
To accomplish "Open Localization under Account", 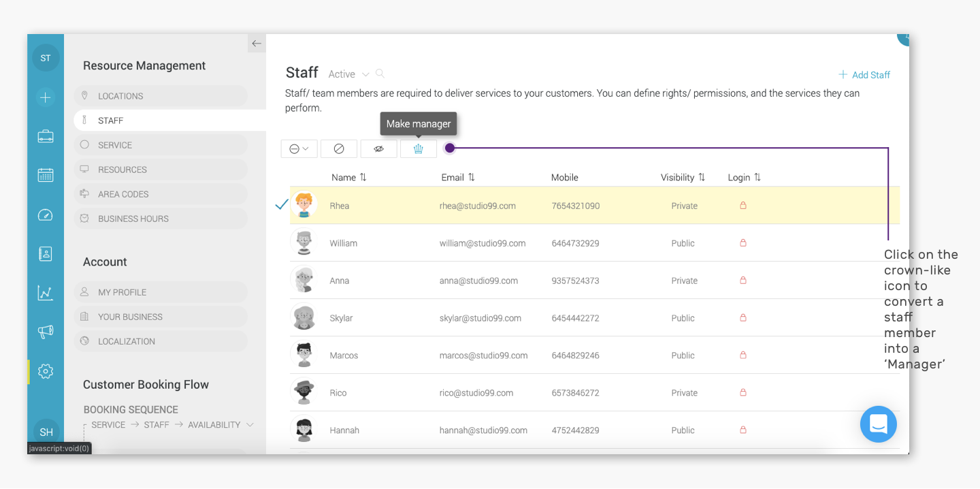I will pos(161,341).
